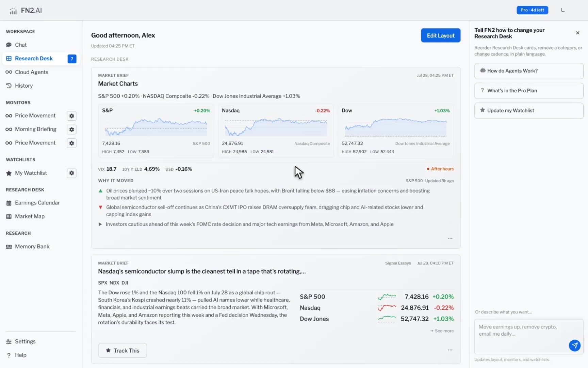Toggle dark mode moon icon

click(x=563, y=10)
